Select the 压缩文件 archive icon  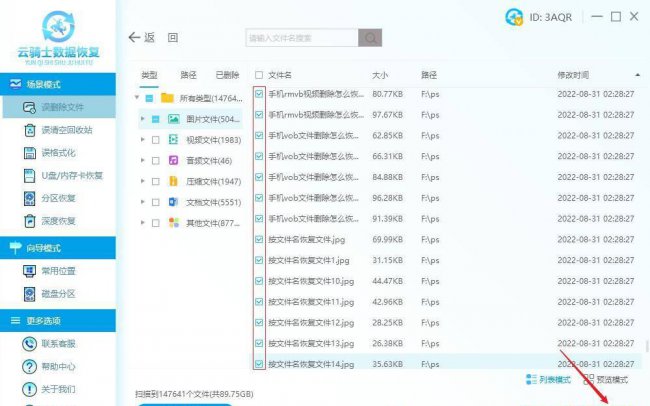point(174,181)
